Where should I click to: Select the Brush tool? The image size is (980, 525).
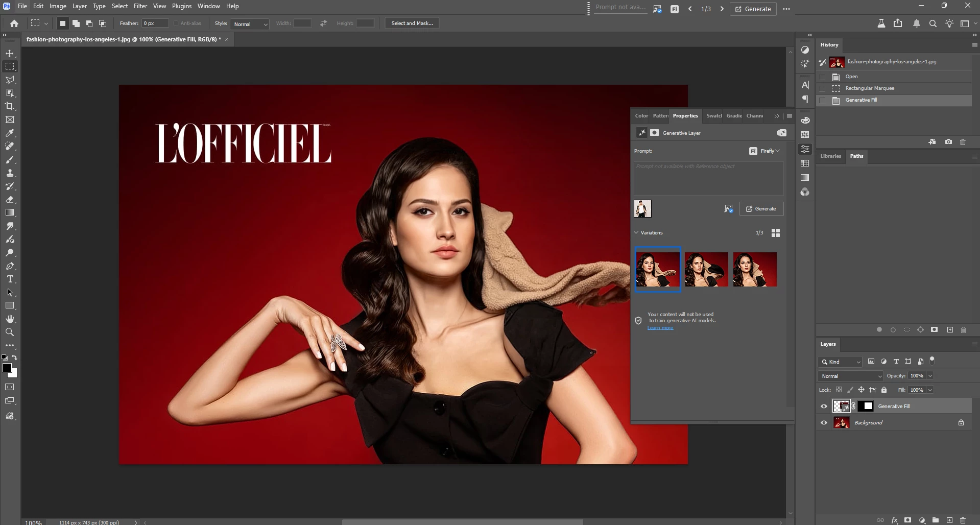(10, 159)
